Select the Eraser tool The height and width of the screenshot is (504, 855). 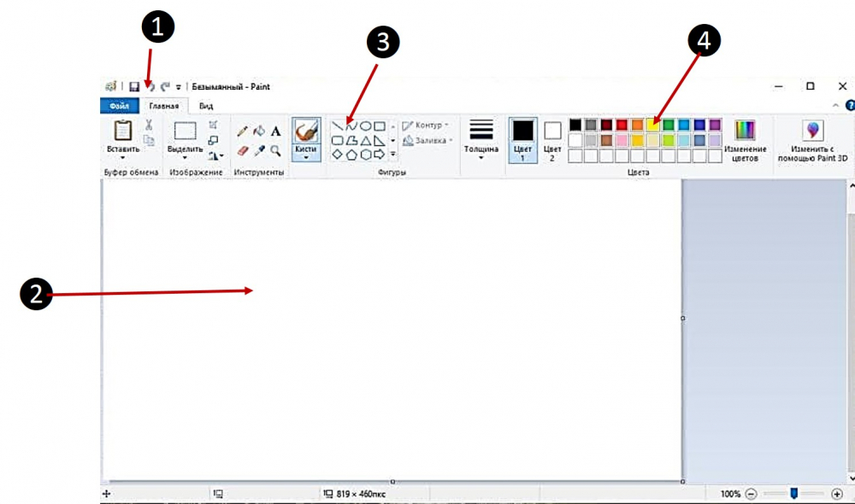pos(242,150)
